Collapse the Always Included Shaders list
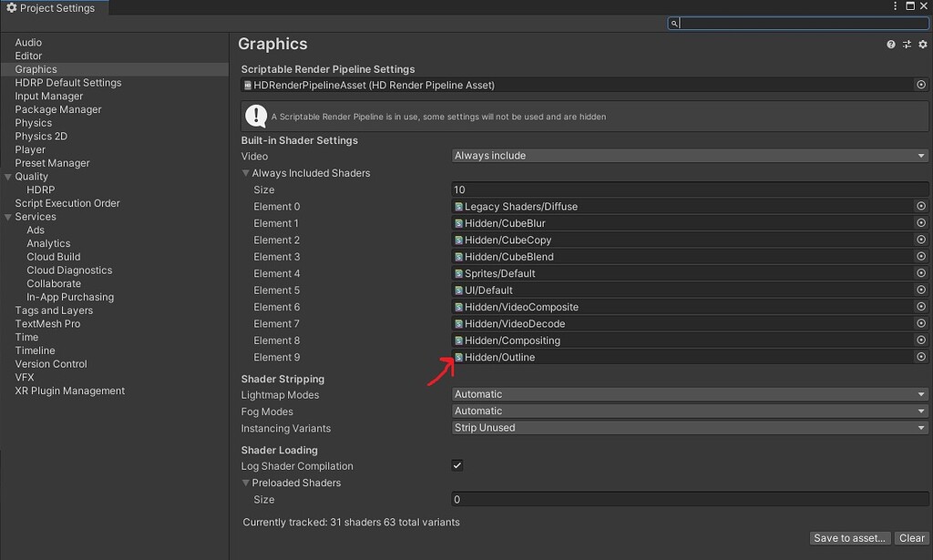The height and width of the screenshot is (560, 933). [246, 173]
